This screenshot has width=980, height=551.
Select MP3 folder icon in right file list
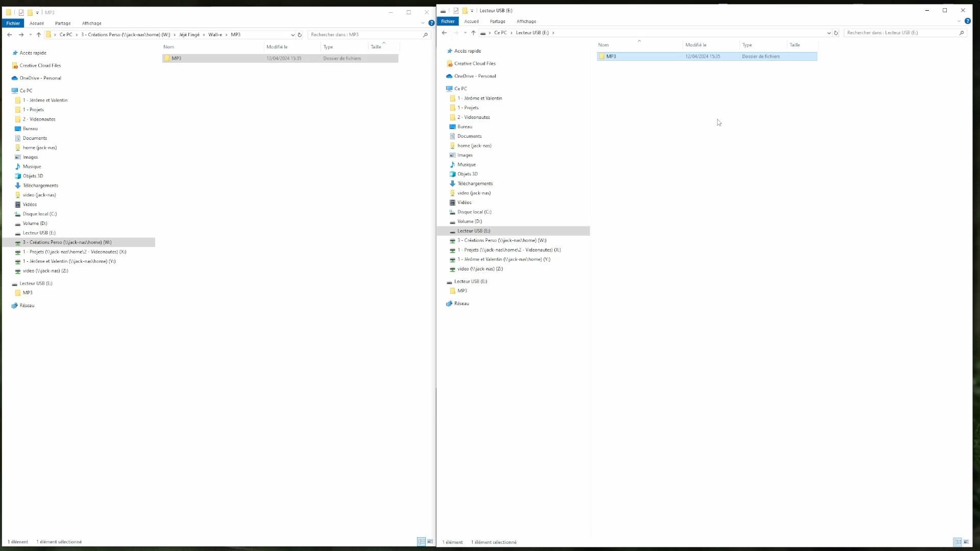602,56
